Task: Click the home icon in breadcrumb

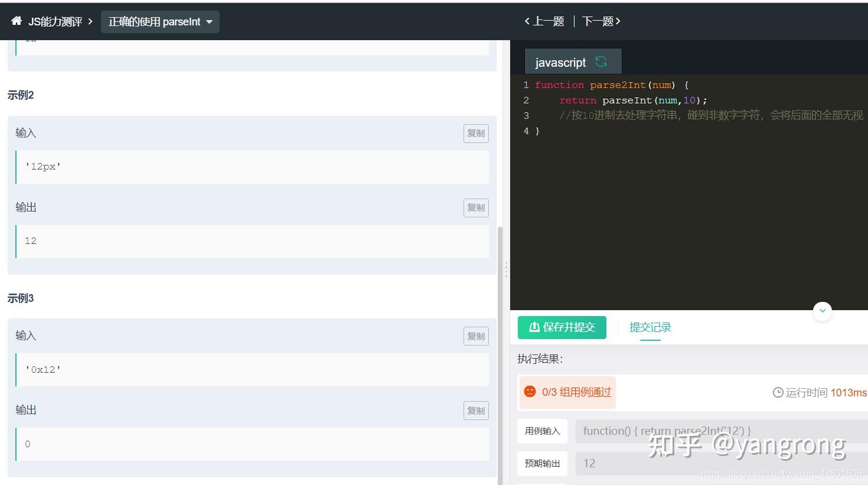Action: pyautogui.click(x=17, y=21)
